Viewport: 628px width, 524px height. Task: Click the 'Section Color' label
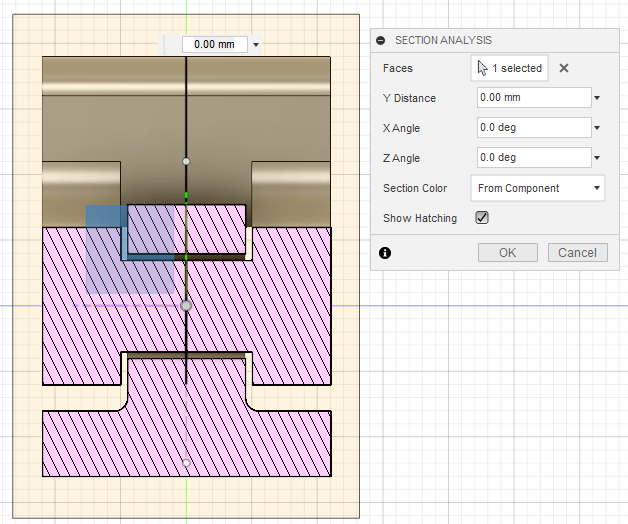pos(415,188)
